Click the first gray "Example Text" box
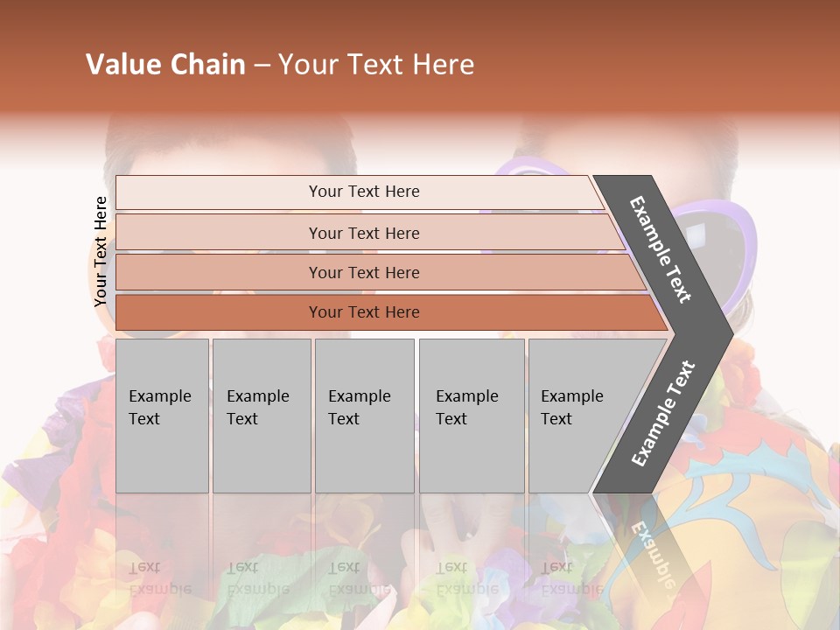The width and height of the screenshot is (840, 630). tap(162, 416)
